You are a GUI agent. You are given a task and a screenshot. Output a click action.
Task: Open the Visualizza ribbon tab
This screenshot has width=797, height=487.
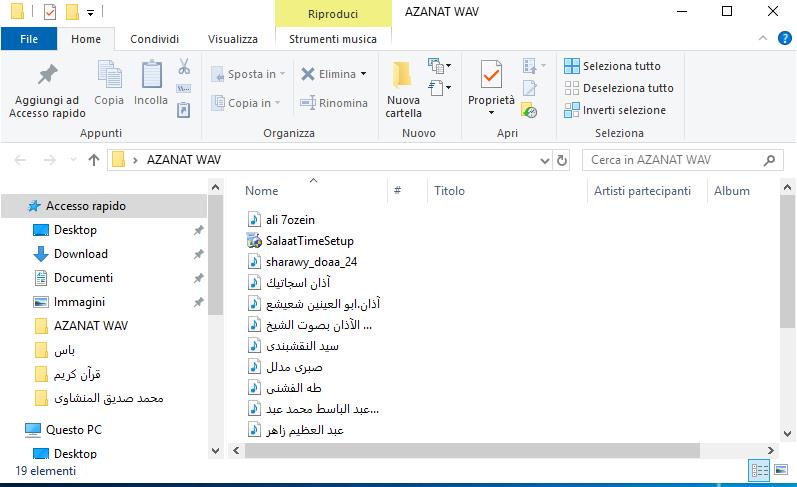[x=232, y=39]
